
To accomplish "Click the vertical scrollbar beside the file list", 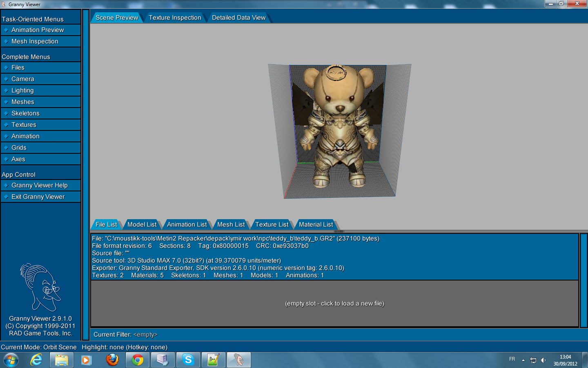I will tap(584, 280).
